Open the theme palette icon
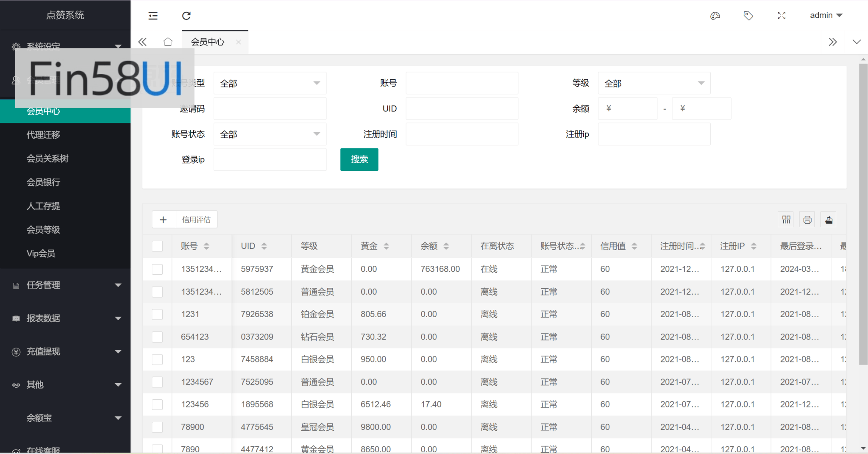The width and height of the screenshot is (868, 454). tap(715, 16)
